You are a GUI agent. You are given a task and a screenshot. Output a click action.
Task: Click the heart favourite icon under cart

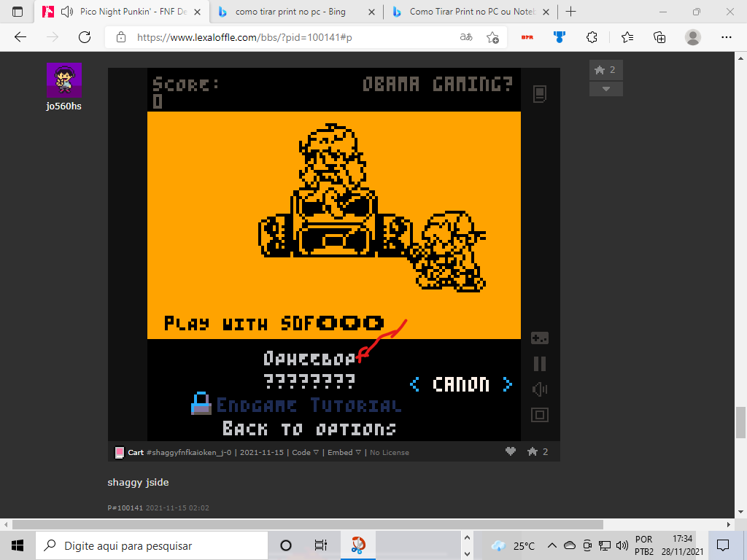[x=510, y=451]
